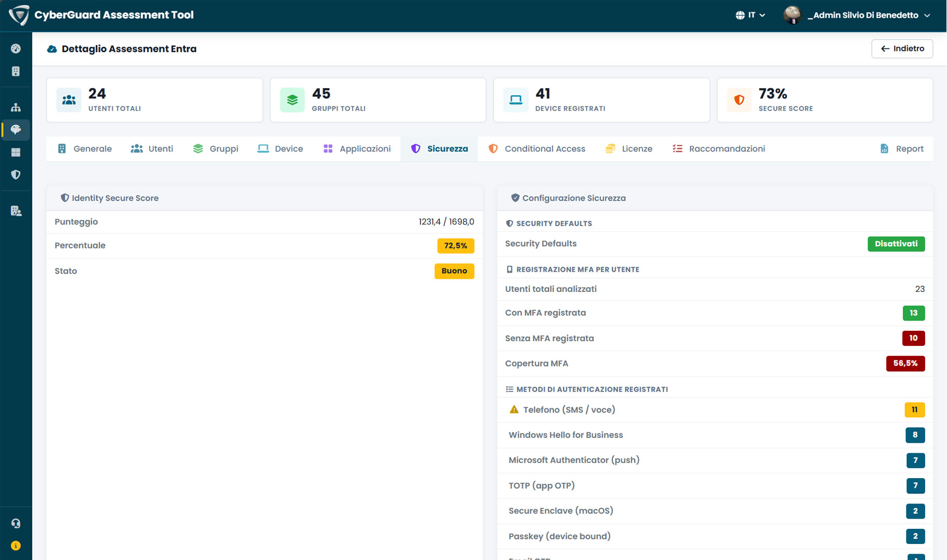Click the Device Registrati laptop icon
The width and height of the screenshot is (947, 560).
tap(516, 100)
